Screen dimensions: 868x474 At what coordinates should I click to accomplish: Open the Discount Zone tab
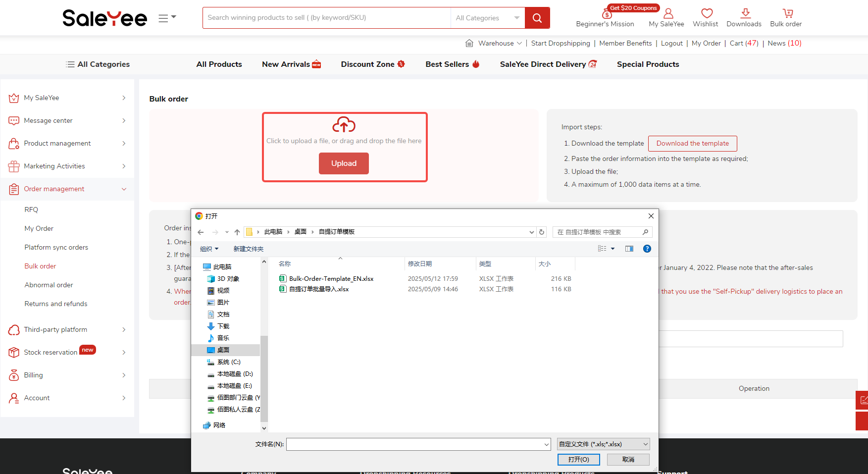(x=373, y=64)
